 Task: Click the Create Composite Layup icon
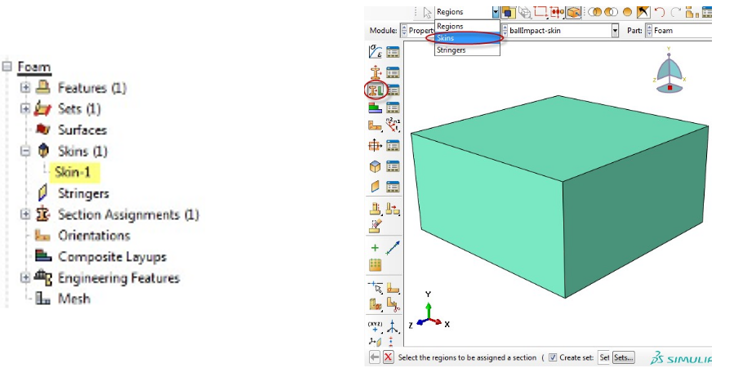click(x=375, y=107)
